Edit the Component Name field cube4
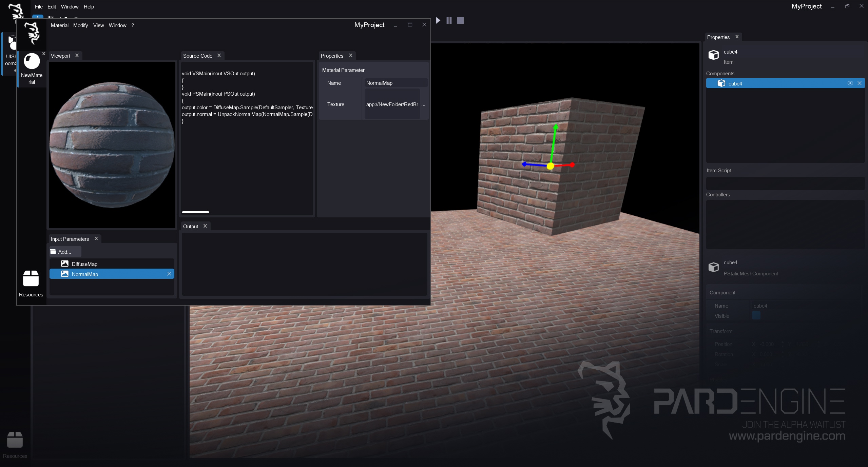The image size is (868, 467). (806, 306)
